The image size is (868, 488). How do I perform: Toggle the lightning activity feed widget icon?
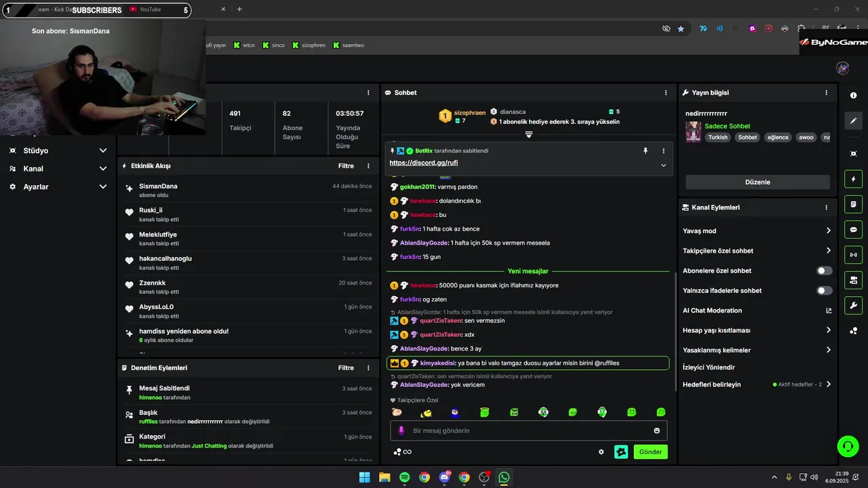853,180
